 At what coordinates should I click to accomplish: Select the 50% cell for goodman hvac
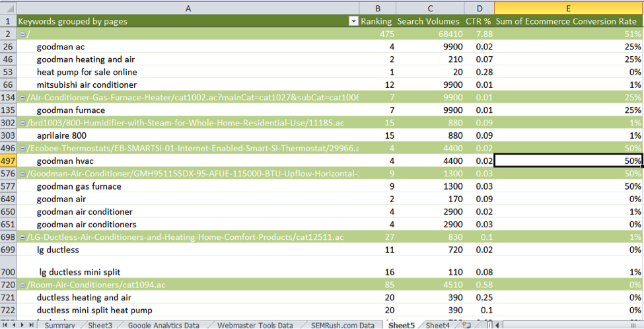point(569,161)
